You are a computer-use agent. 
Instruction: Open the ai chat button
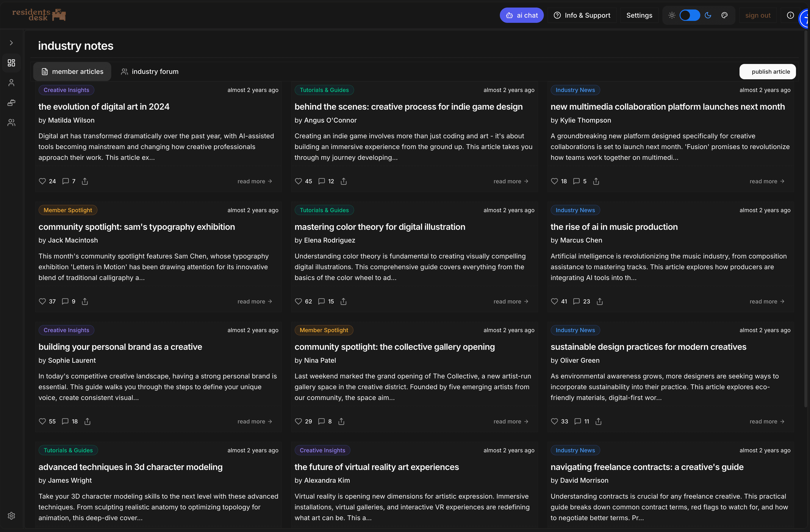tap(521, 15)
